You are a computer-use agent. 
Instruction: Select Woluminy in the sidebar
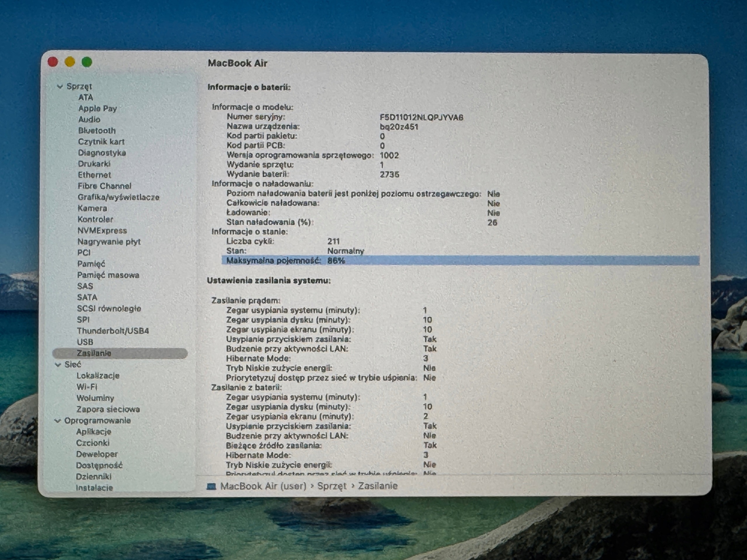[95, 398]
